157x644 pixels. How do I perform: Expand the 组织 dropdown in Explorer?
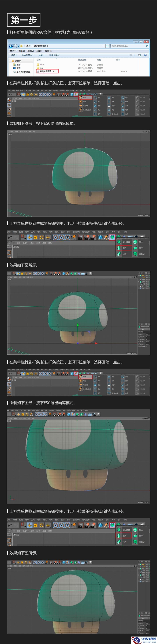pyautogui.click(x=14, y=55)
